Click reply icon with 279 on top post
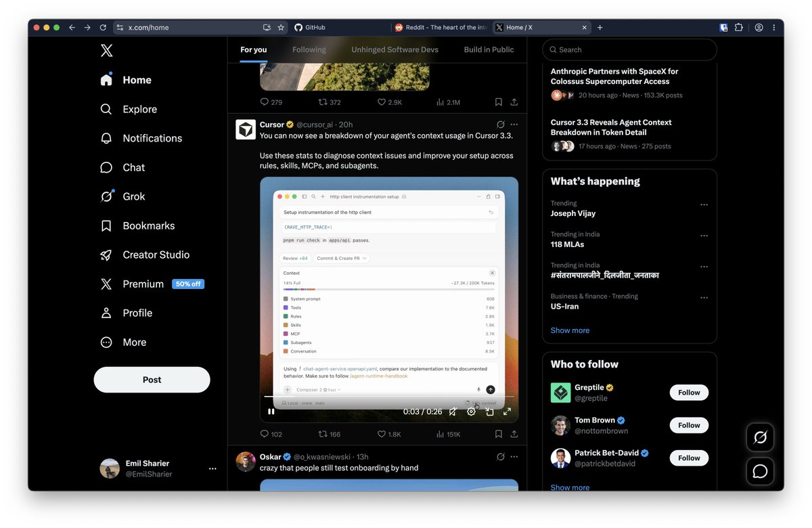812x528 pixels. (271, 102)
